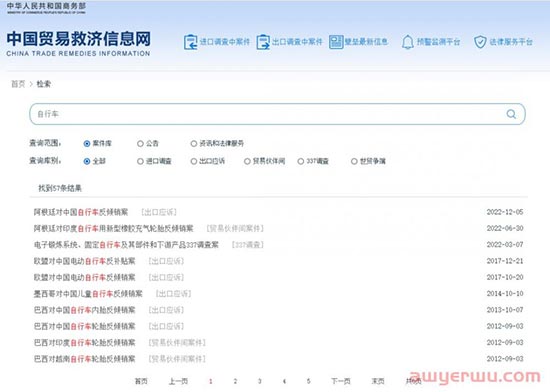Image resolution: width=550 pixels, height=392 pixels.
Task: Click the date 2017-10-20
Action: pyautogui.click(x=505, y=277)
